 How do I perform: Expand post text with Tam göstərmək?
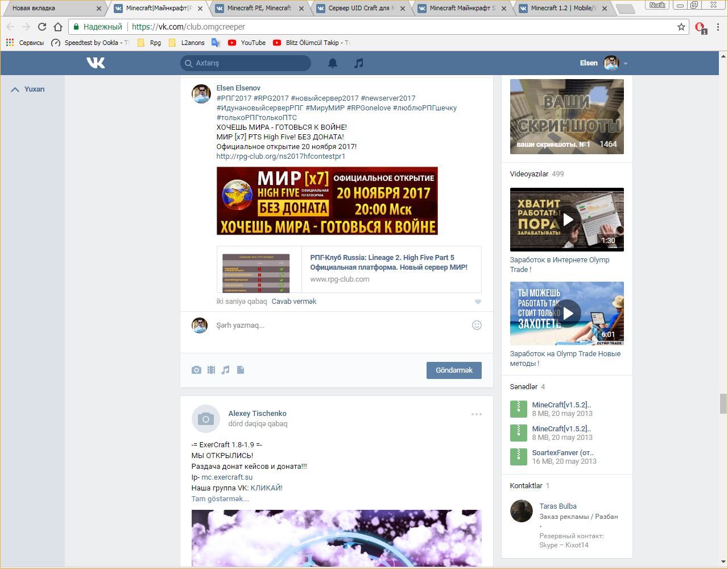(220, 498)
